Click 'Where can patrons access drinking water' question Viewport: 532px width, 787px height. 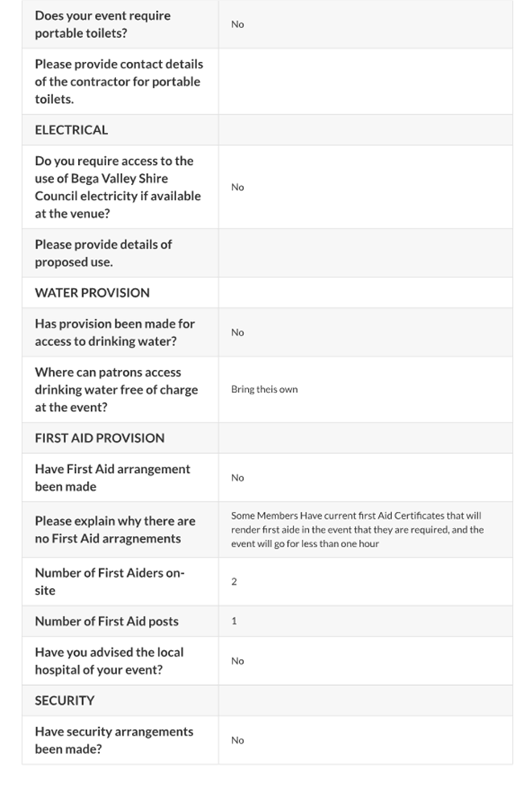click(116, 389)
